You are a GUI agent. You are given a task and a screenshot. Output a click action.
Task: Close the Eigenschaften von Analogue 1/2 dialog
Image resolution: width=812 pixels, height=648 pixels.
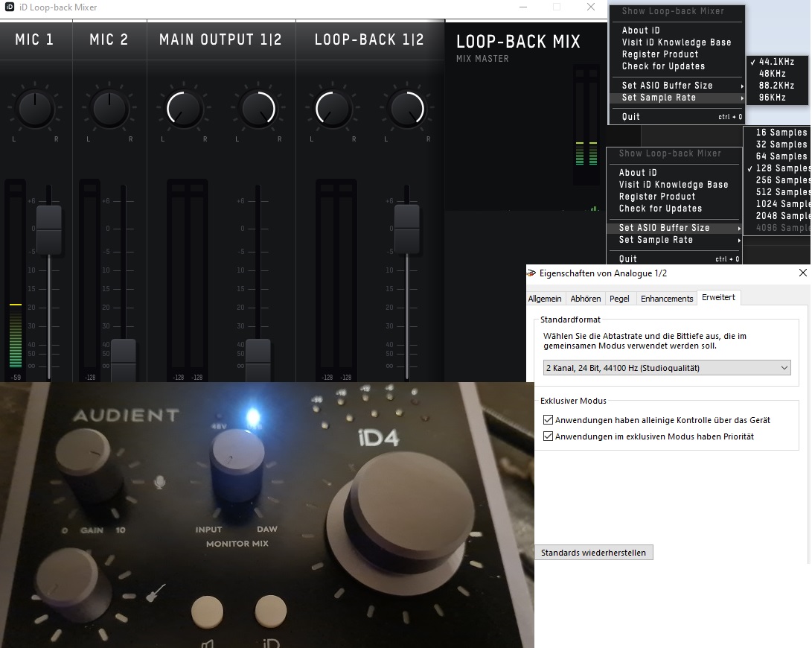802,273
